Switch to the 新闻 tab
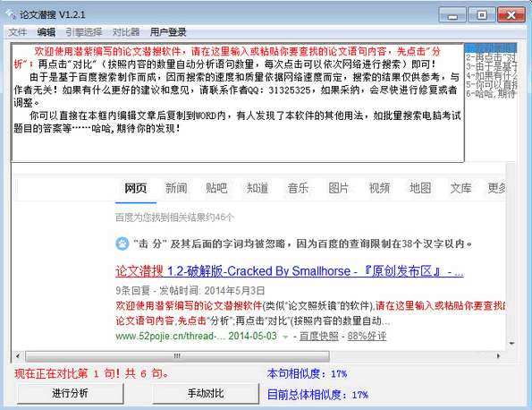Screen dimensions: 532x410 pos(176,188)
